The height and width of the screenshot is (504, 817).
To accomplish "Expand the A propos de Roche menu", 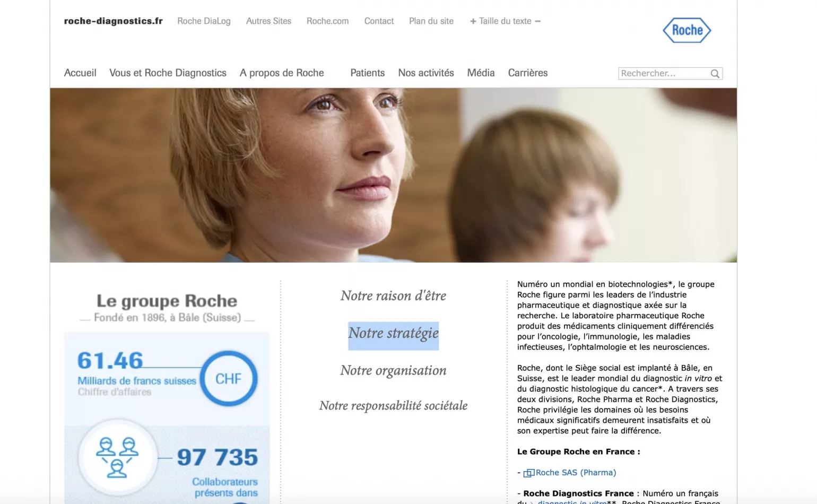I will click(282, 73).
